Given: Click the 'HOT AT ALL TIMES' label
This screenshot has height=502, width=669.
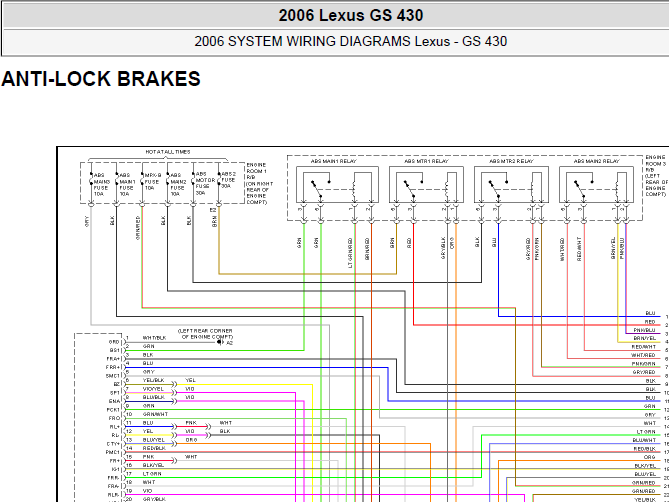Looking at the screenshot, I should tap(168, 152).
